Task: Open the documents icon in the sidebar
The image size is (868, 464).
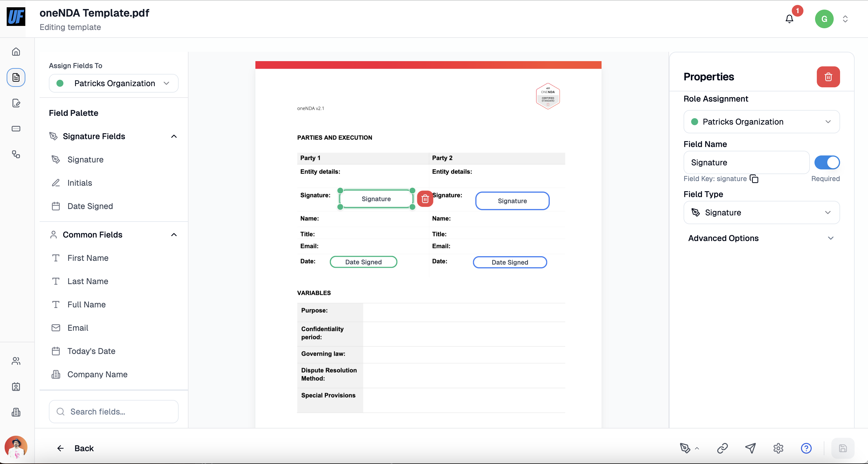Action: 16,77
